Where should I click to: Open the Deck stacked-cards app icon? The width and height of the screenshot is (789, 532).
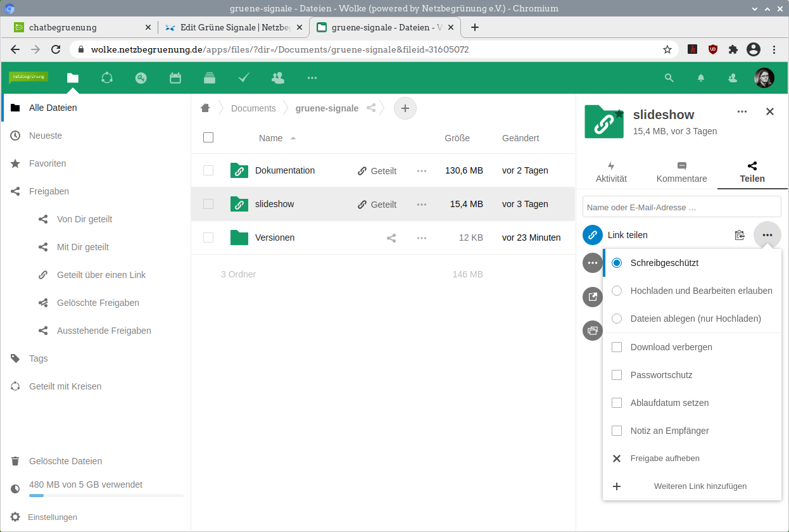210,78
